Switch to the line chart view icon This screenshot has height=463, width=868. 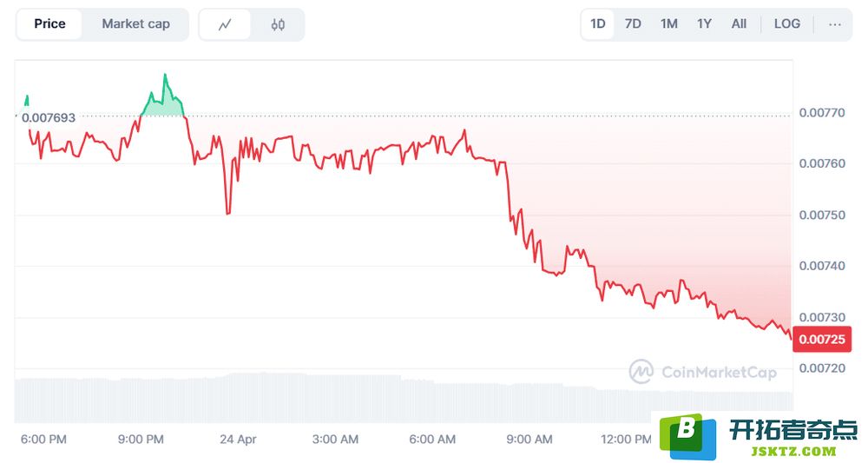tap(225, 24)
